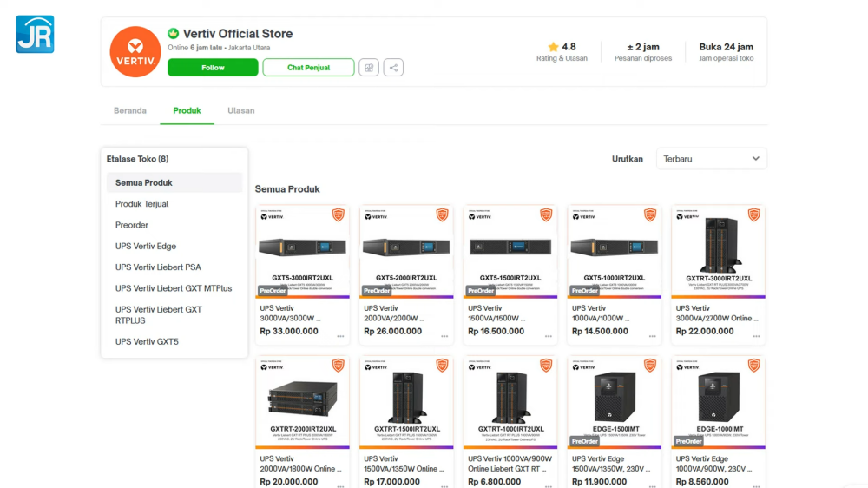Open the Urutkan Terbaru sort dropdown

tap(712, 159)
